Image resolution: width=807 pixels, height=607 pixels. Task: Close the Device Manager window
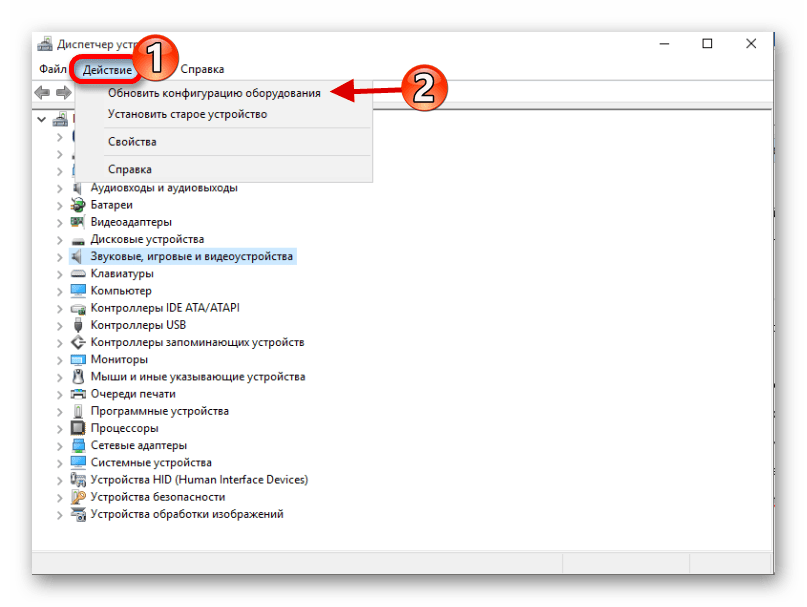[751, 44]
